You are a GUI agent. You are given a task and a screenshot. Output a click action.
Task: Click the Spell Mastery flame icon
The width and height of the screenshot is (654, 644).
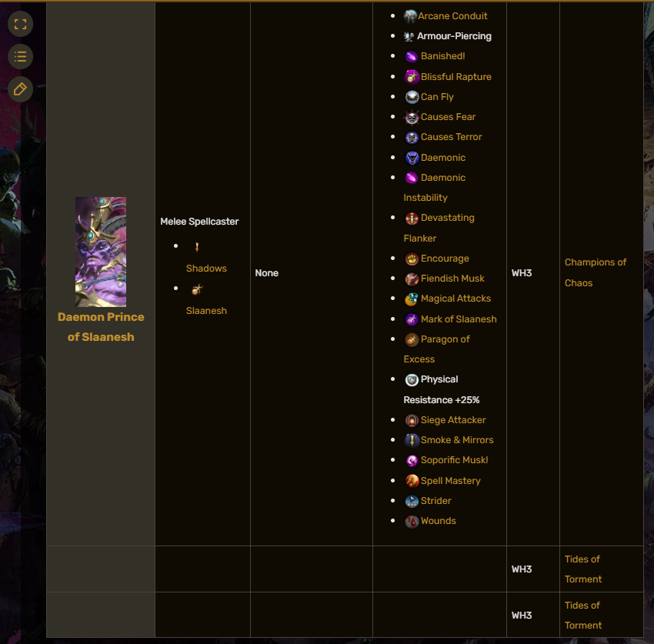pyautogui.click(x=412, y=481)
